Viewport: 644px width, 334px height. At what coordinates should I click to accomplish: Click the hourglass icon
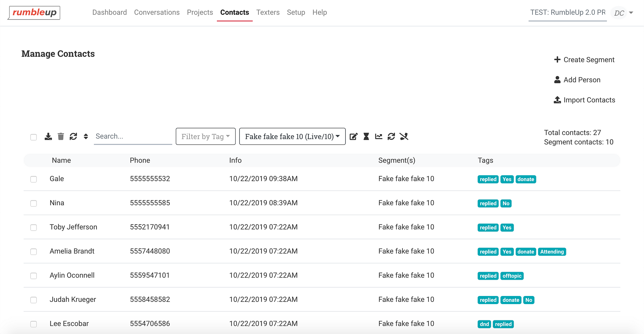[366, 136]
